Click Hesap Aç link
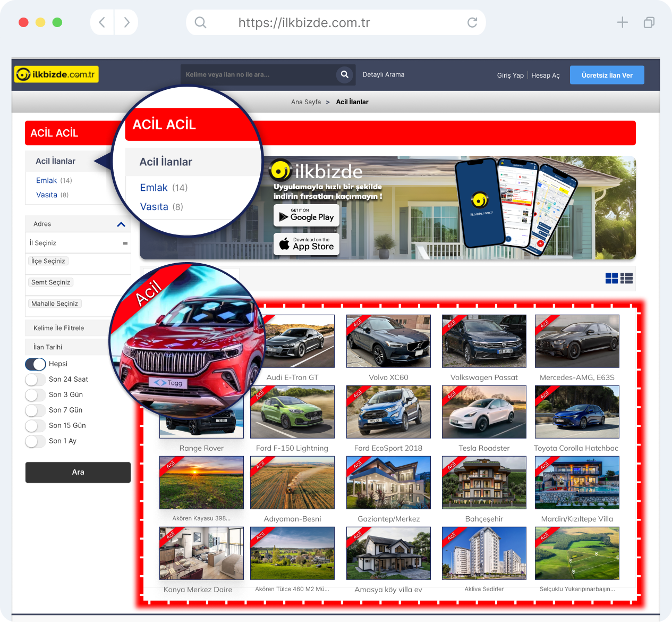 tap(546, 75)
